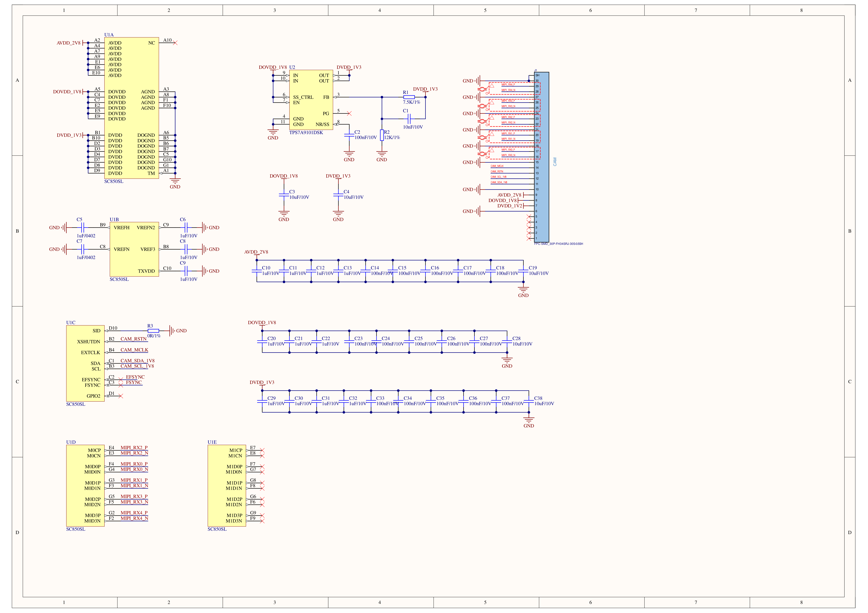Image resolution: width=868 pixels, height=613 pixels.
Task: Click DOVDD_1V8 label above capacitor C20
Action: click(x=262, y=323)
